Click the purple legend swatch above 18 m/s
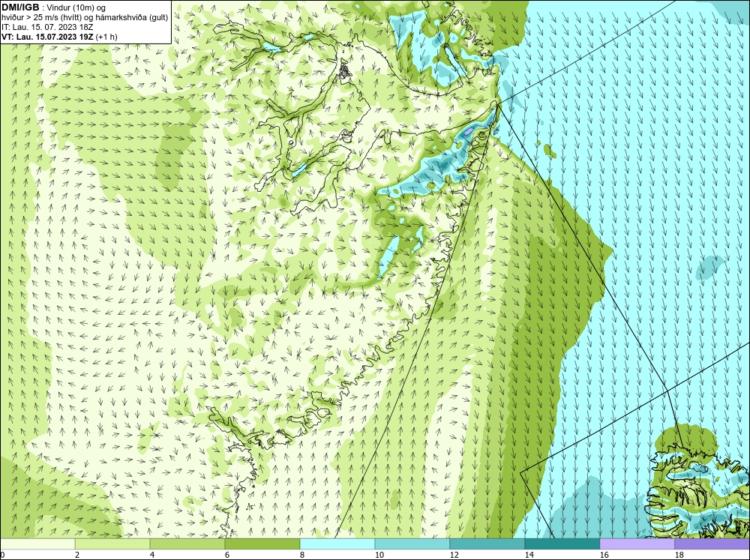The height and width of the screenshot is (560, 750). 712,544
